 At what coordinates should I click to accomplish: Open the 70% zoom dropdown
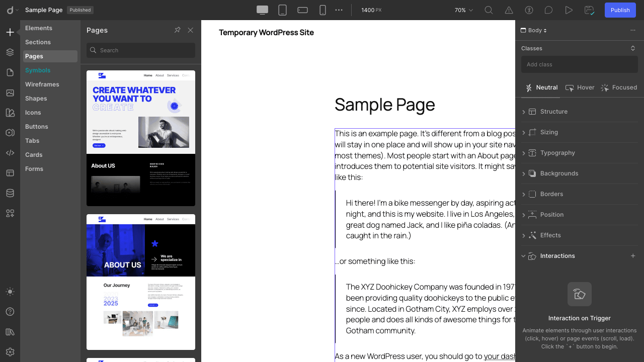click(463, 10)
